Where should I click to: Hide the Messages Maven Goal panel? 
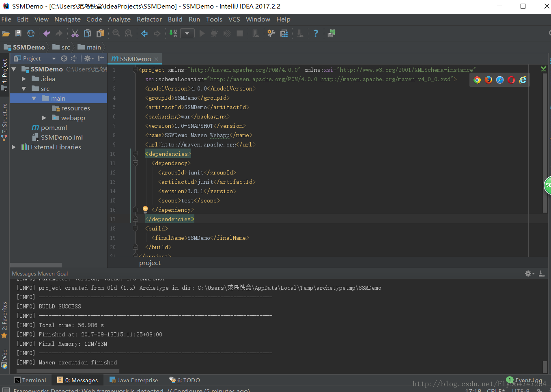[x=542, y=274]
